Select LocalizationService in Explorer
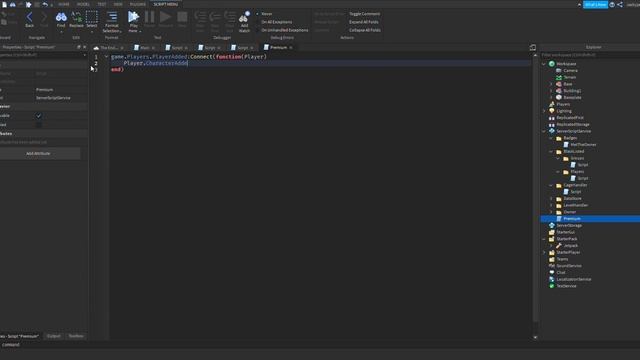Screen dimensions: 640x360 [x=573, y=279]
